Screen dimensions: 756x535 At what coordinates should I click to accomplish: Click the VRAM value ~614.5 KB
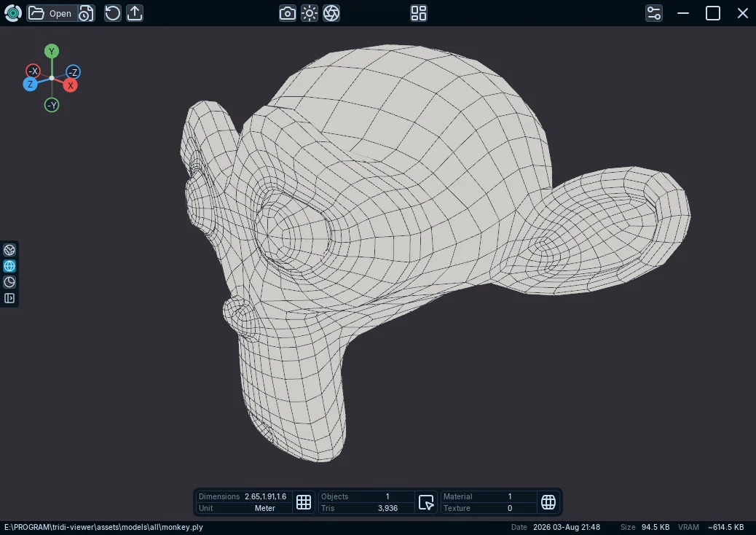click(725, 527)
